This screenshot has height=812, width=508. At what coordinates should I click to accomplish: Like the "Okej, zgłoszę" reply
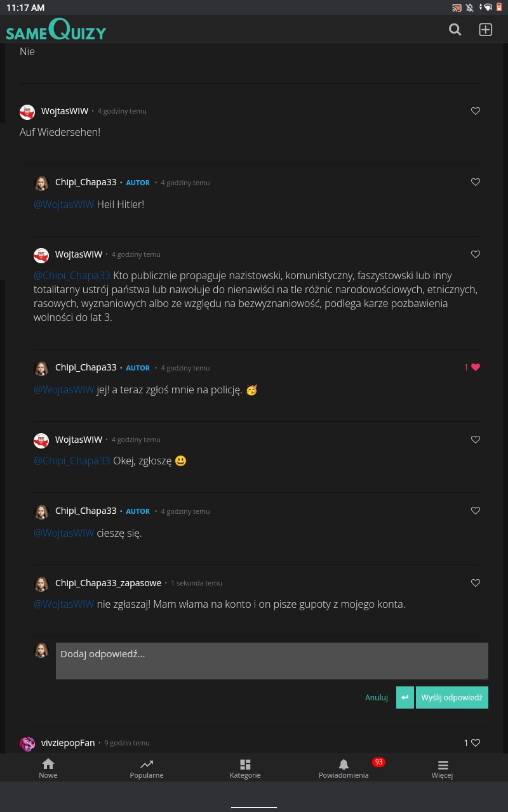476,439
